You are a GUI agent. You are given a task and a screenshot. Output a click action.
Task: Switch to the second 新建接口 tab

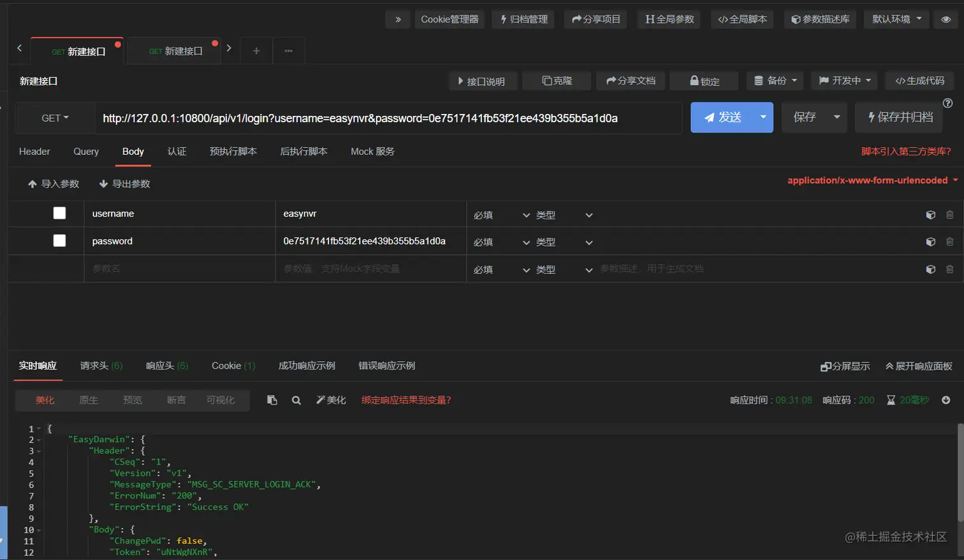(175, 51)
